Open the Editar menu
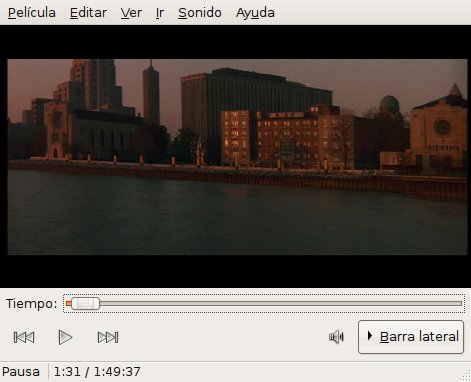Viewport: 471px width, 382px height. 88,13
